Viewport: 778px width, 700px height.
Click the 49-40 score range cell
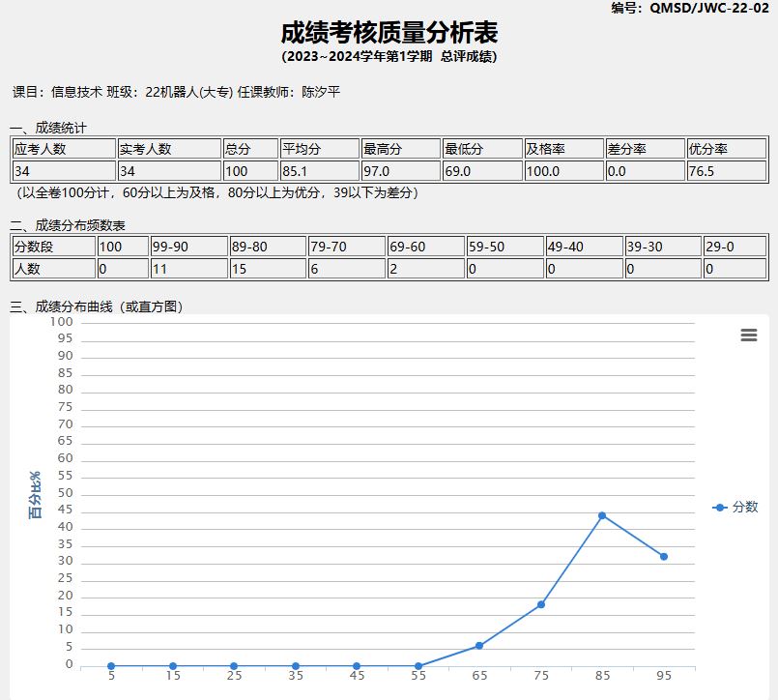584,247
